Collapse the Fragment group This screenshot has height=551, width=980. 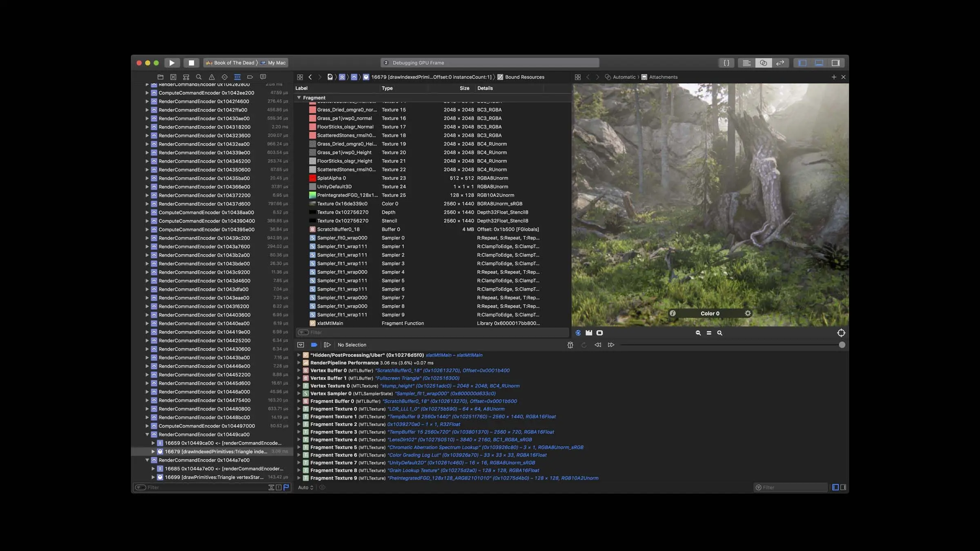(x=299, y=98)
